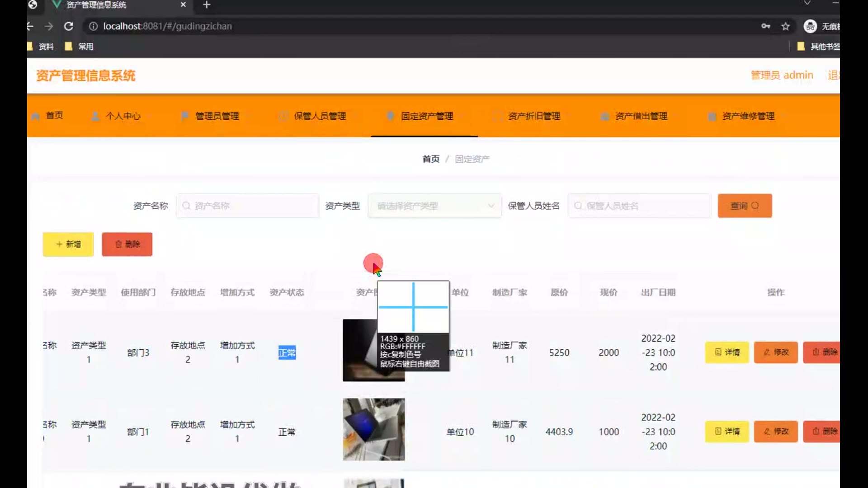The image size is (868, 488).
Task: Click the 存放地点 column header
Action: (188, 293)
